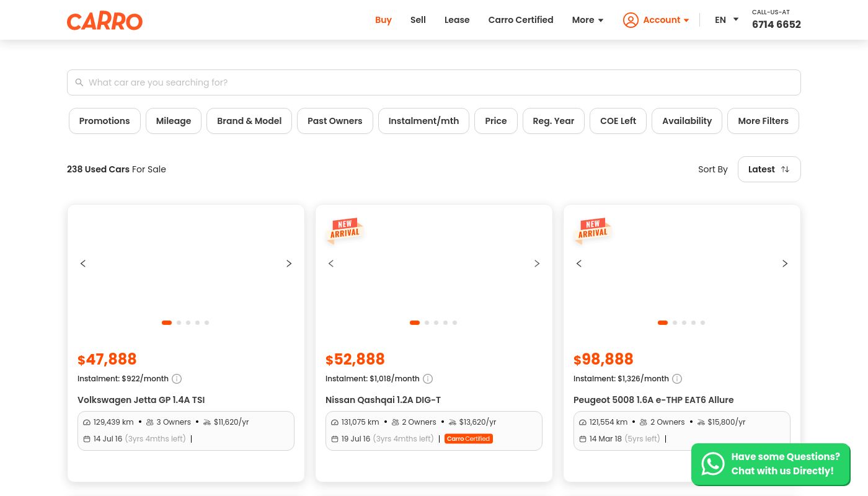
Task: Click phone number 6714 6652
Action: (x=776, y=25)
